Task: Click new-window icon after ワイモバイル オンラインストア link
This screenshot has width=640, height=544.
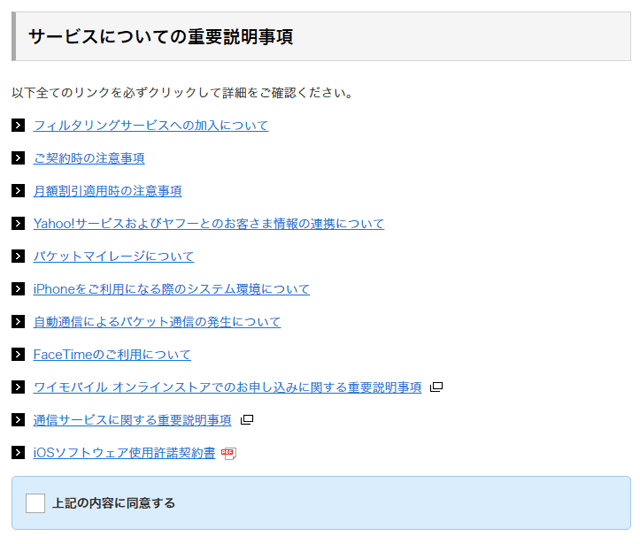Action: [x=436, y=387]
